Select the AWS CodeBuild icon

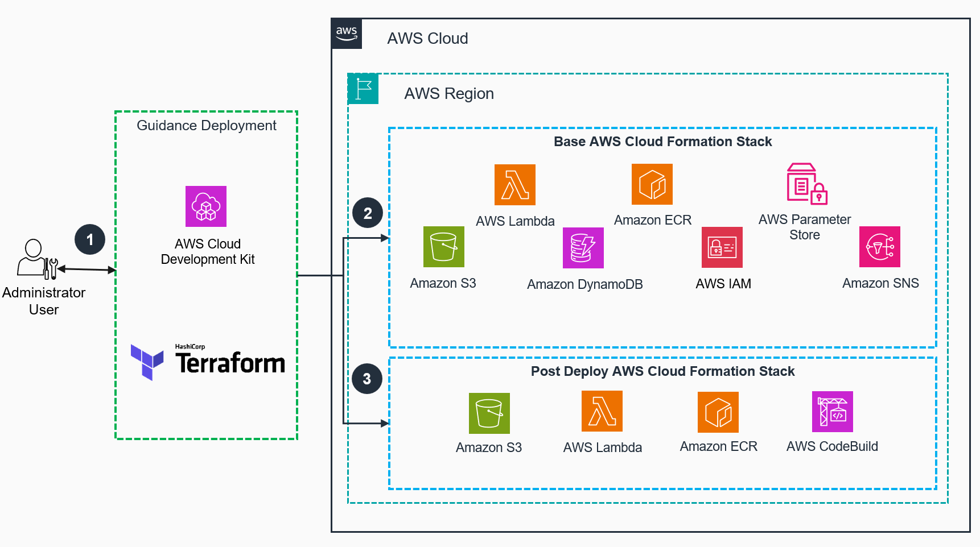833,412
